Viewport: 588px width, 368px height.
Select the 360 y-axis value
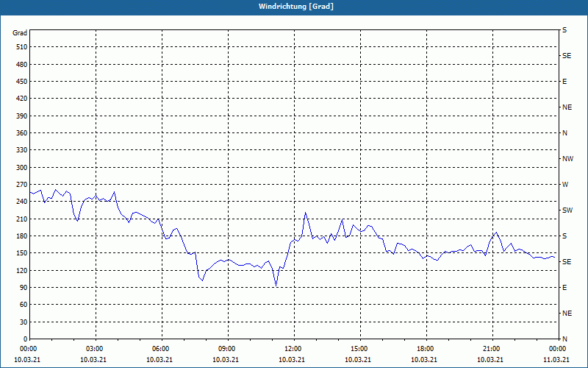click(22, 133)
